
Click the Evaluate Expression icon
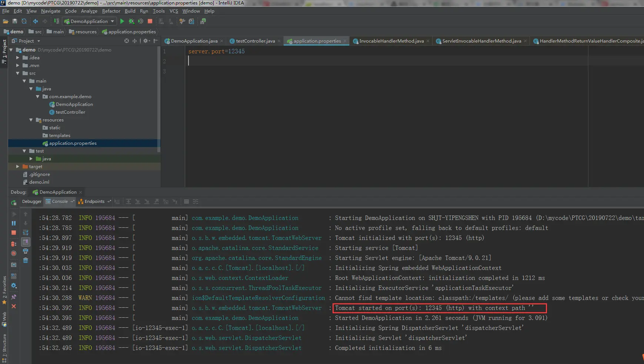[186, 201]
